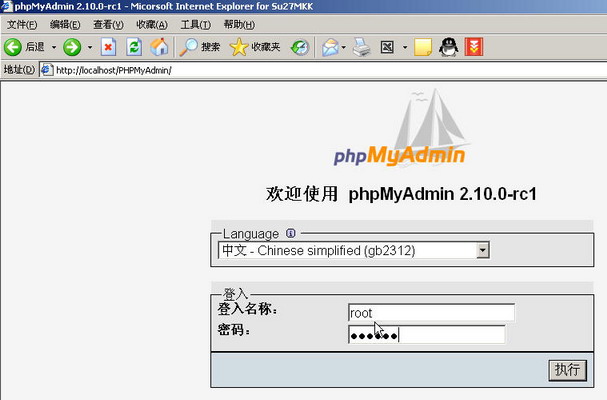Expand the Edit dropdown arrow
This screenshot has width=607, height=400.
[x=405, y=47]
